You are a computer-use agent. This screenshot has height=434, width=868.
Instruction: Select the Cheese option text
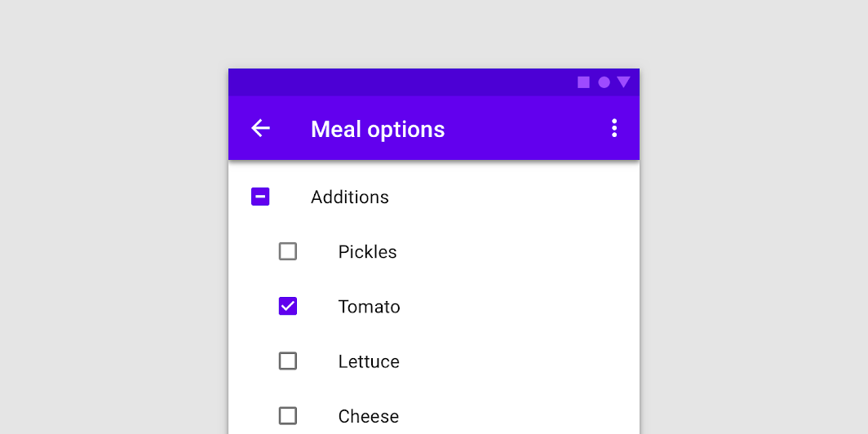click(x=368, y=416)
